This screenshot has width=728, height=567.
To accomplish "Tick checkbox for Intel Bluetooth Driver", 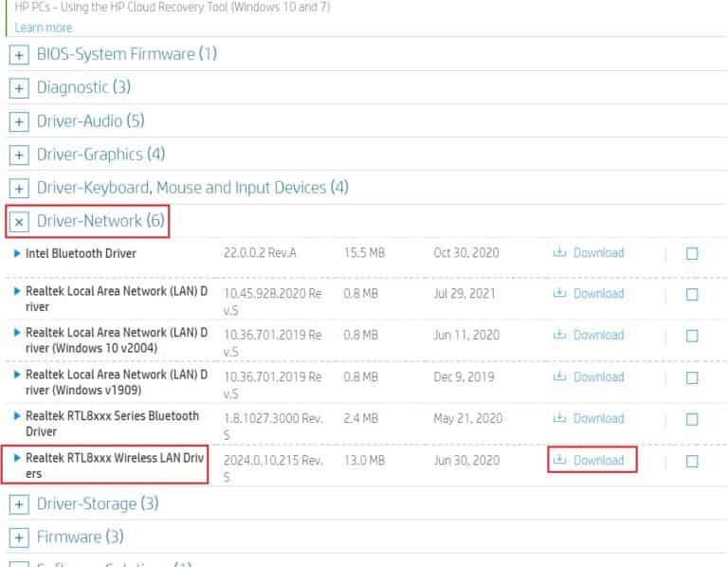I will coord(692,253).
